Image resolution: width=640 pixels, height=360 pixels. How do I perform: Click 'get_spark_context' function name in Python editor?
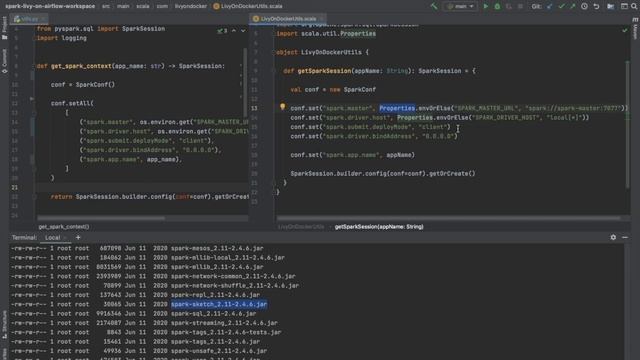(81, 66)
